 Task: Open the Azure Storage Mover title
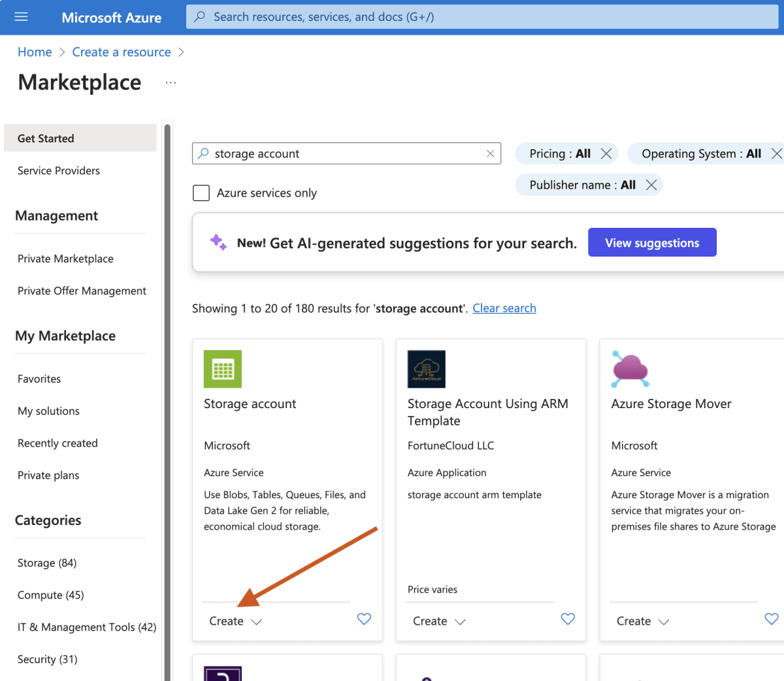tap(671, 404)
